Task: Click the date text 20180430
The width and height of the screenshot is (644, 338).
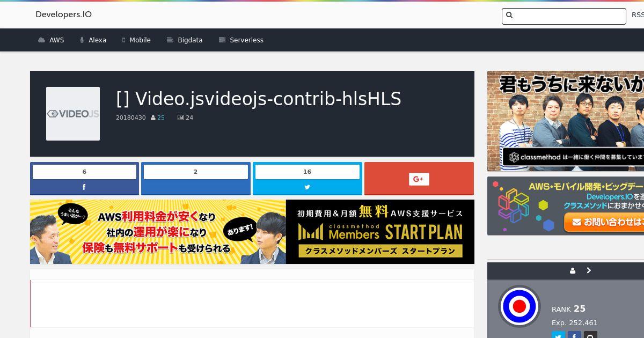Action: (x=131, y=117)
